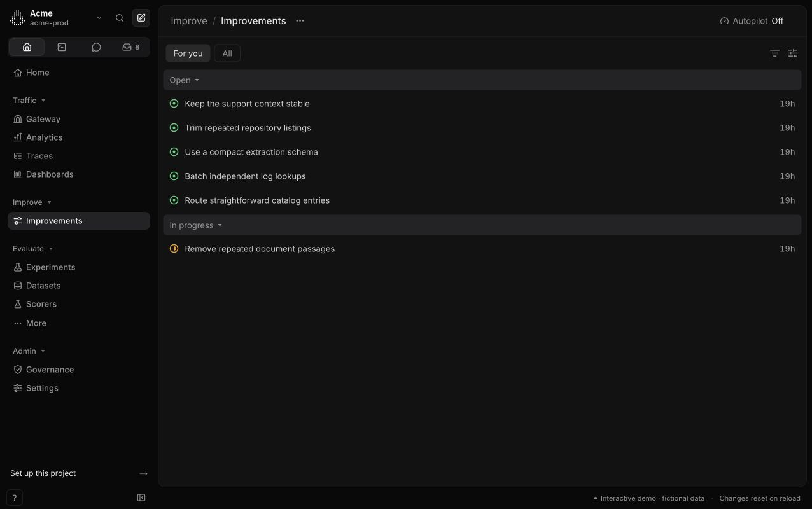Open Keep the support context stable

pyautogui.click(x=482, y=104)
